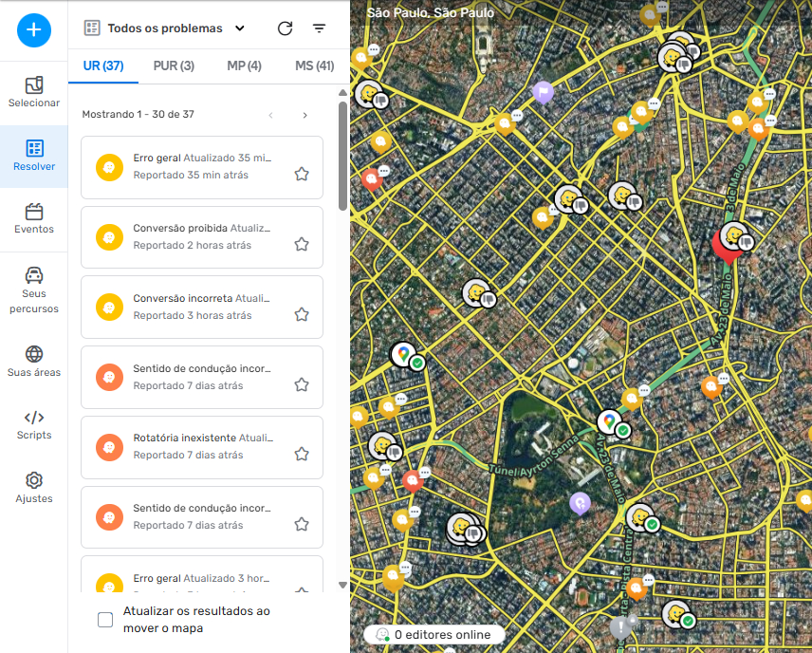
Task: Switch to the MP (4) tab
Action: point(244,65)
